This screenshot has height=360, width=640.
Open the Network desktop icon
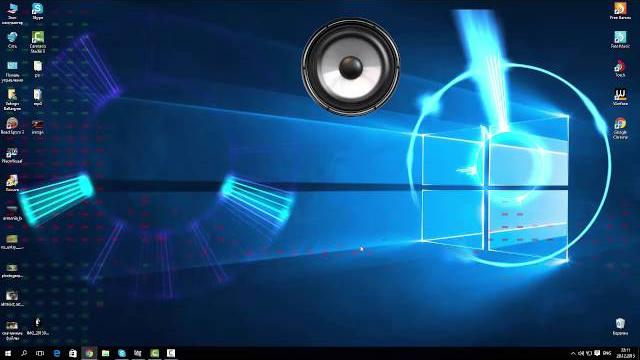(12, 40)
